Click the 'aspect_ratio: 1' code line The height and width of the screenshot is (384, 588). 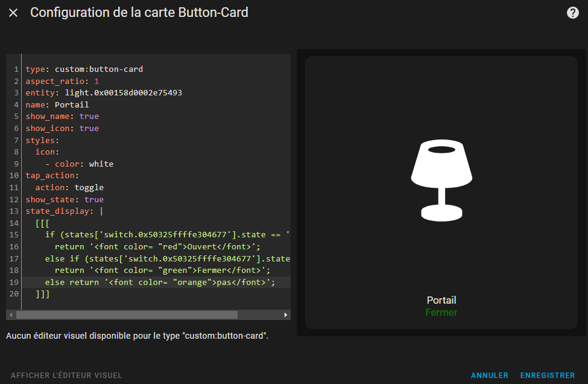[x=62, y=81]
